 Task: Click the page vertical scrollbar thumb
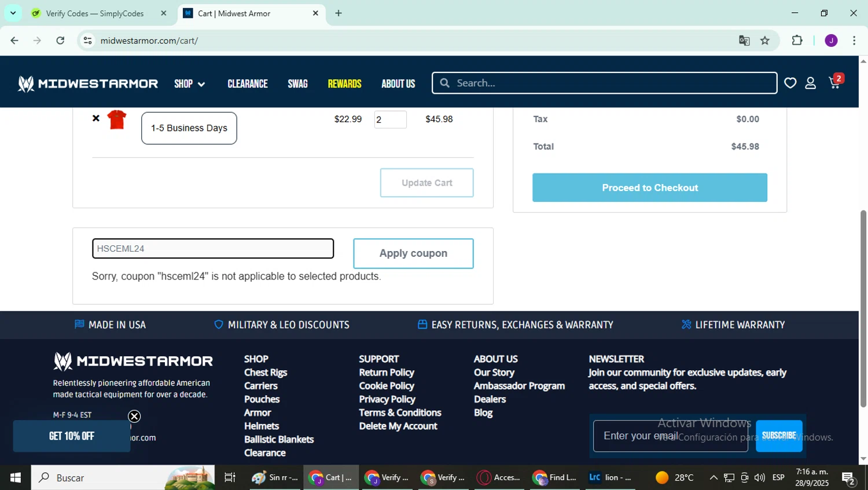863,308
